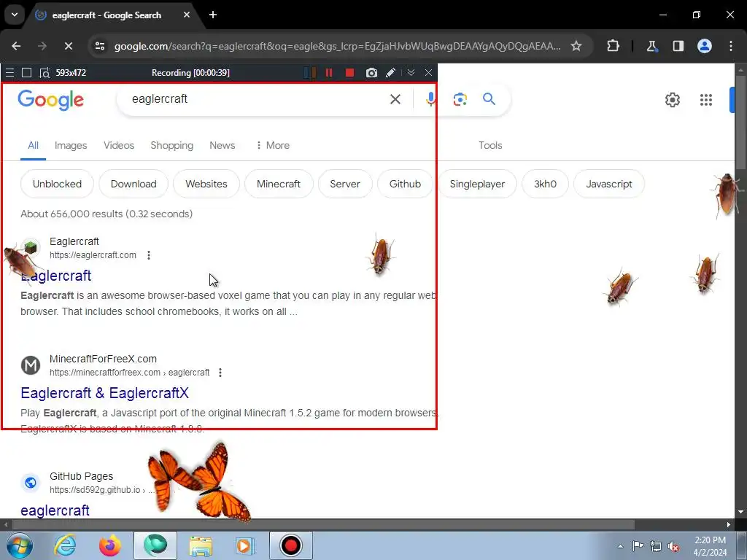The width and height of the screenshot is (747, 560).
Task: Apply the 3kh0 filter chip
Action: pyautogui.click(x=545, y=184)
